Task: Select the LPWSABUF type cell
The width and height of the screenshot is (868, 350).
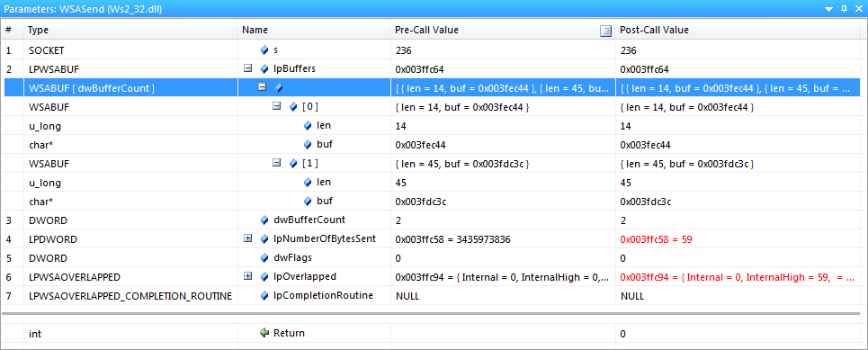Action: pyautogui.click(x=131, y=69)
